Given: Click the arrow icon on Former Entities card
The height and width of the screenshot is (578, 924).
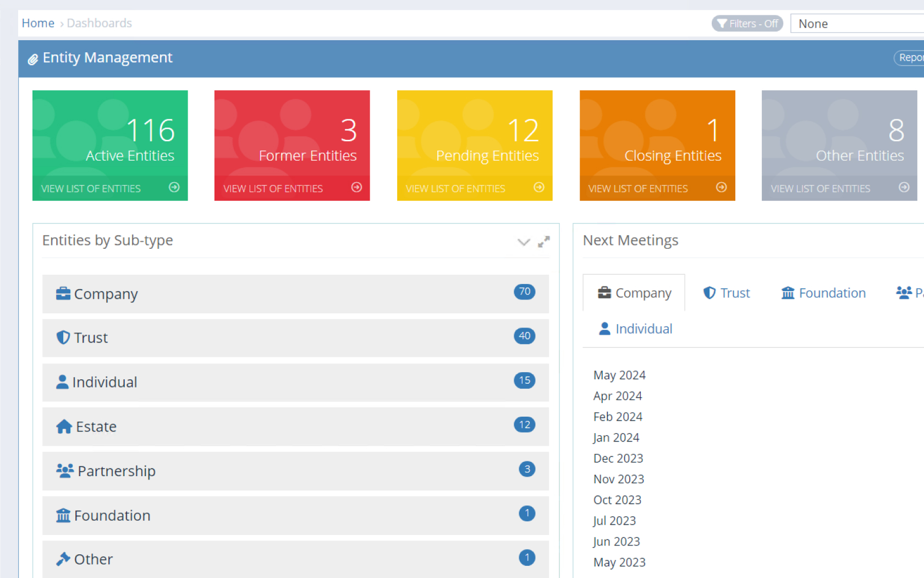Looking at the screenshot, I should [x=356, y=188].
